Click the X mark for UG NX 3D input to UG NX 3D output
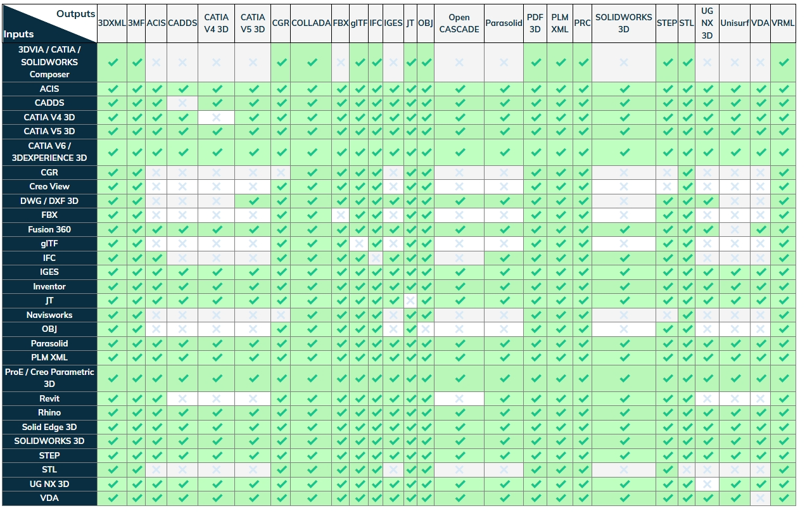The image size is (812, 513). (707, 484)
